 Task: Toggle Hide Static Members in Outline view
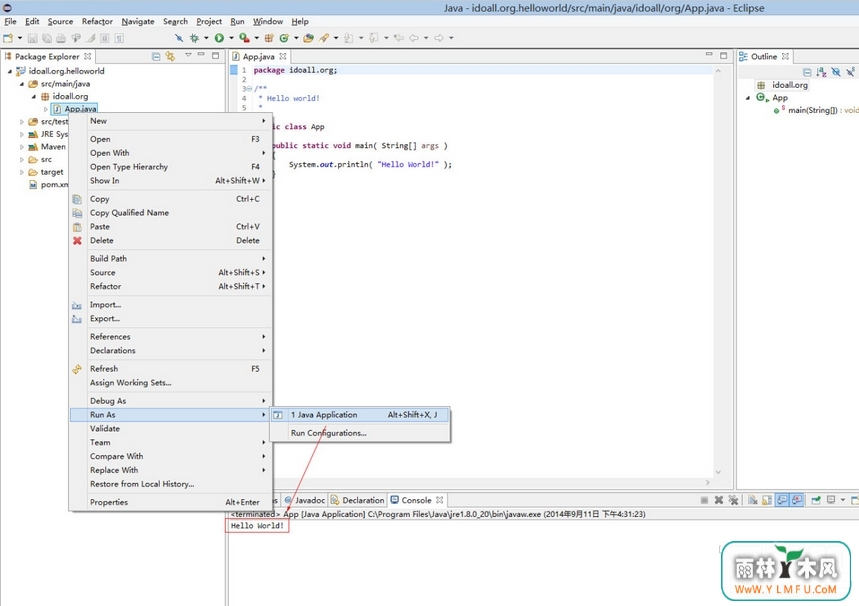point(850,72)
